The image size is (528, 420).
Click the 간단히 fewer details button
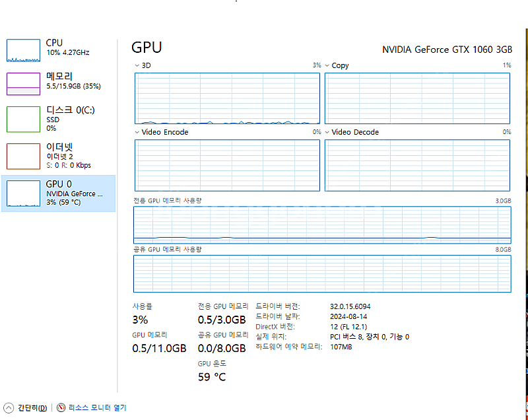(x=32, y=407)
